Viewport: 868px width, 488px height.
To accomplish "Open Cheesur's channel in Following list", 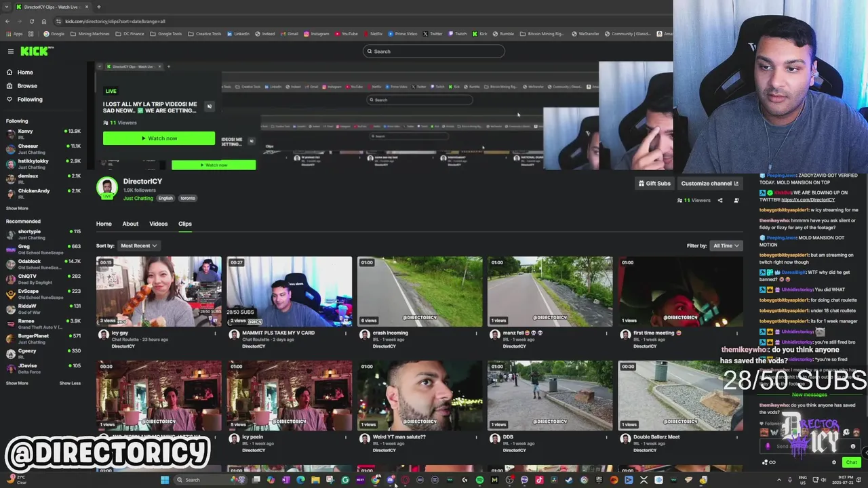I will coord(43,148).
